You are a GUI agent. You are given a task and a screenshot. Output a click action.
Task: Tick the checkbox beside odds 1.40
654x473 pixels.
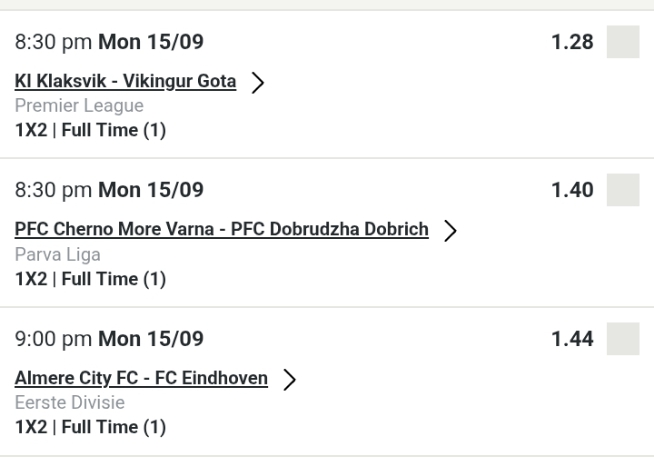click(623, 190)
